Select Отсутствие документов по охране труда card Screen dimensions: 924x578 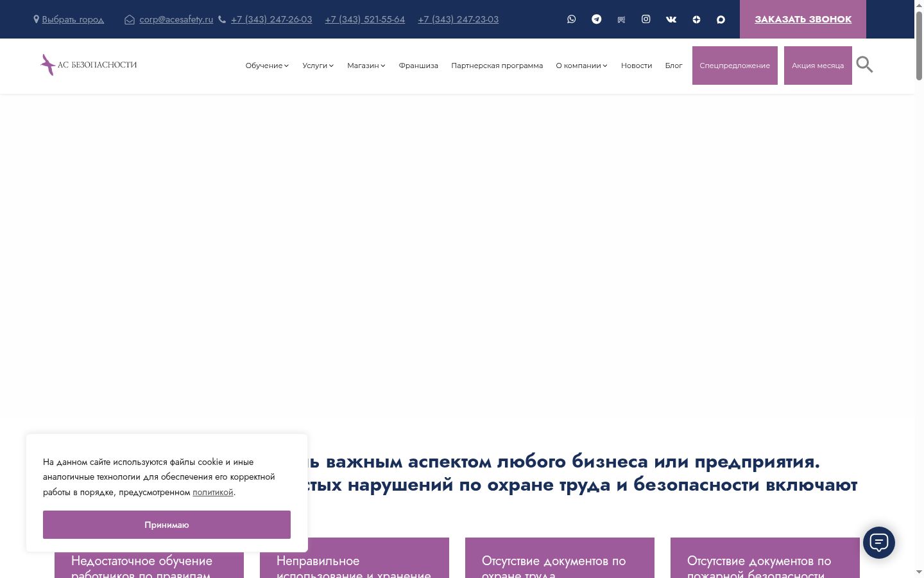tap(560, 558)
